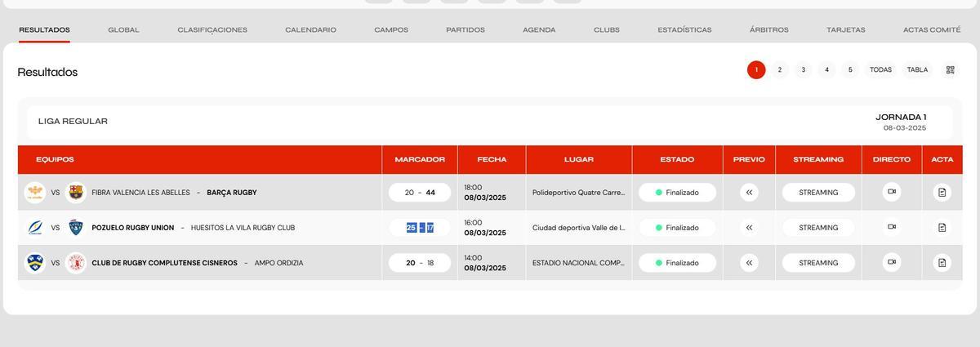Open live video icon for Complutense Cisneros match
Screen dimensions: 980x347
[x=892, y=262]
